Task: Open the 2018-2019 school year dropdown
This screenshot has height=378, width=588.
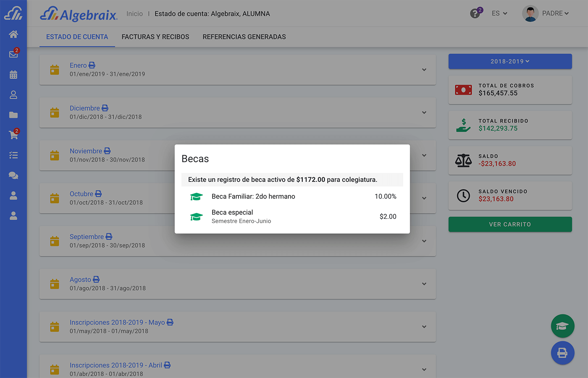Action: click(510, 61)
